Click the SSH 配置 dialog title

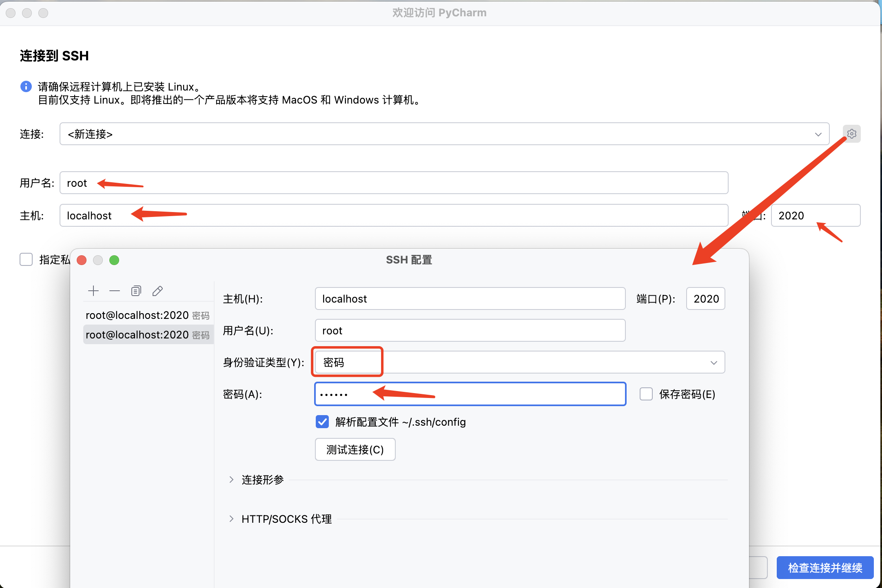tap(409, 260)
